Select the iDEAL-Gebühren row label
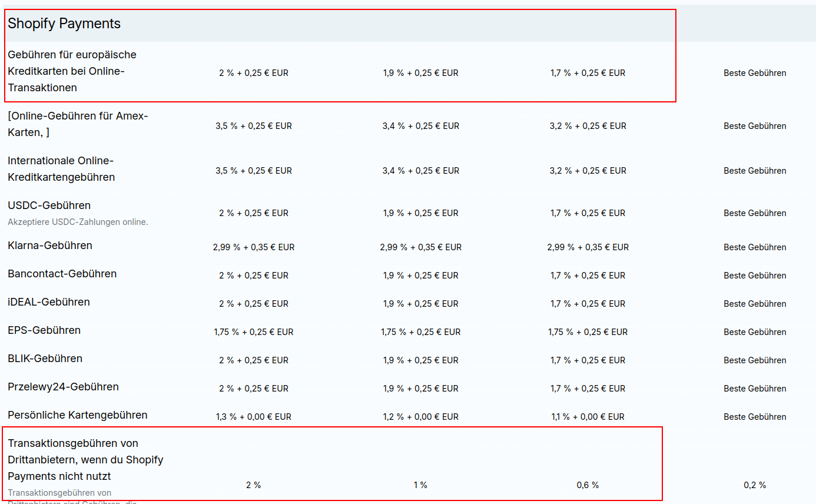 [49, 302]
